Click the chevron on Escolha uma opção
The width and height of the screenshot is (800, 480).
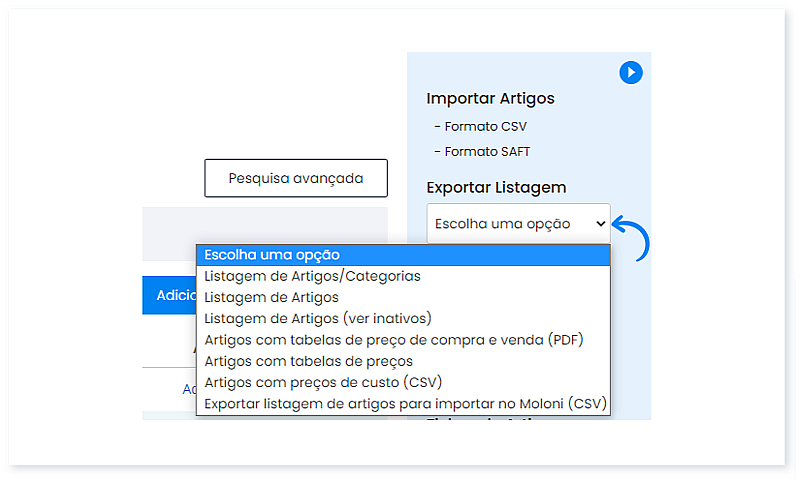[600, 223]
